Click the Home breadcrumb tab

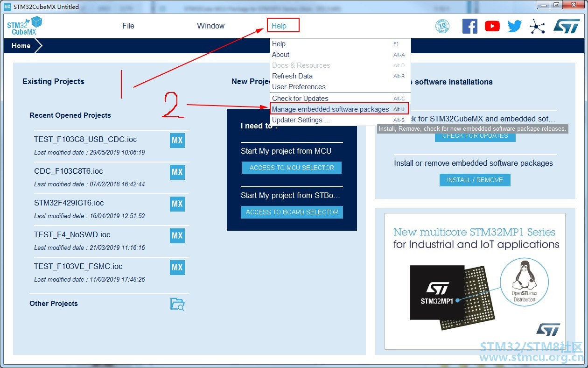click(x=21, y=46)
